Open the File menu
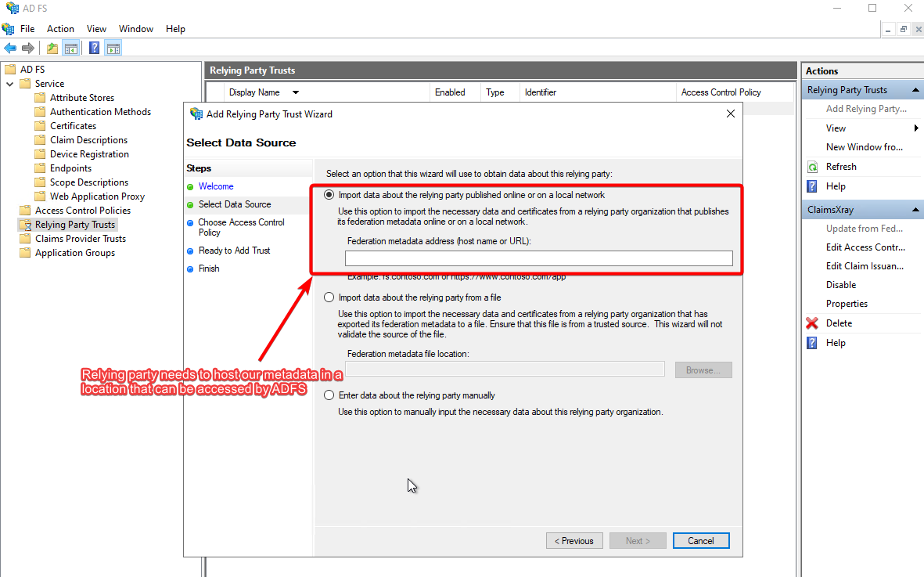924x577 pixels. click(27, 29)
